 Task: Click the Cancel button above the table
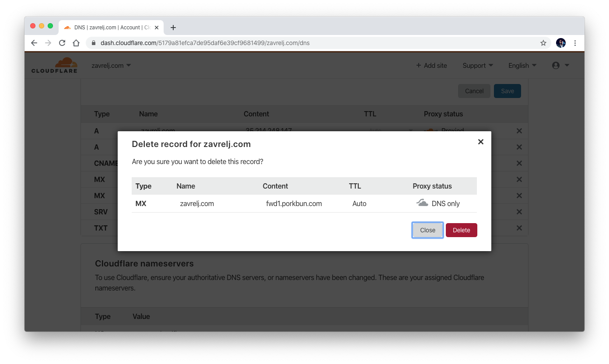point(474,91)
